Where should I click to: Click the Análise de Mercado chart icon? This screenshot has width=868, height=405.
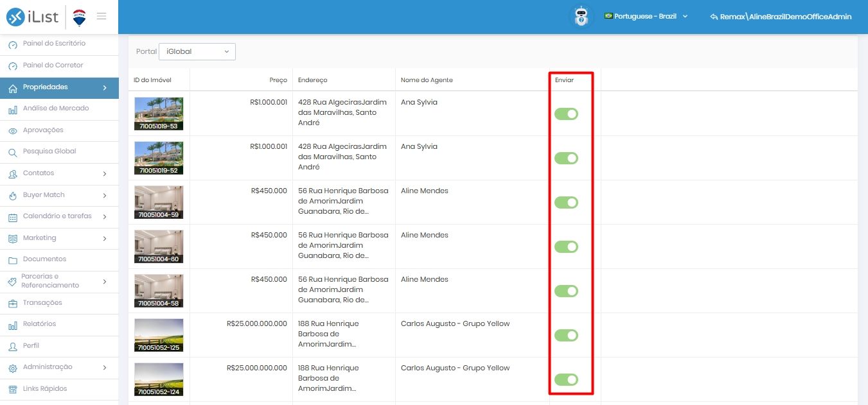(13, 109)
